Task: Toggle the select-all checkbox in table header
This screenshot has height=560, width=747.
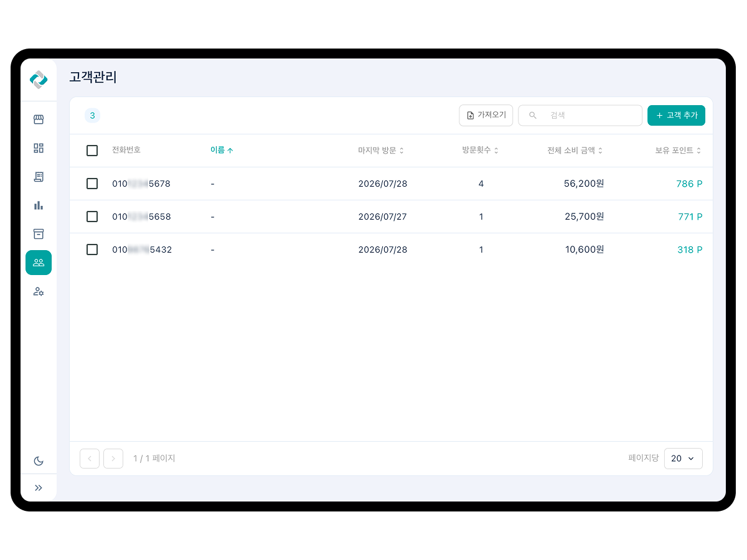Action: (x=92, y=151)
